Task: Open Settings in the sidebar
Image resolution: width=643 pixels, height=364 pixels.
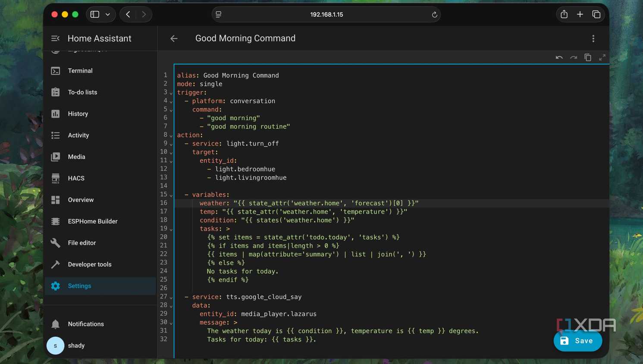Action: [x=100, y=286]
